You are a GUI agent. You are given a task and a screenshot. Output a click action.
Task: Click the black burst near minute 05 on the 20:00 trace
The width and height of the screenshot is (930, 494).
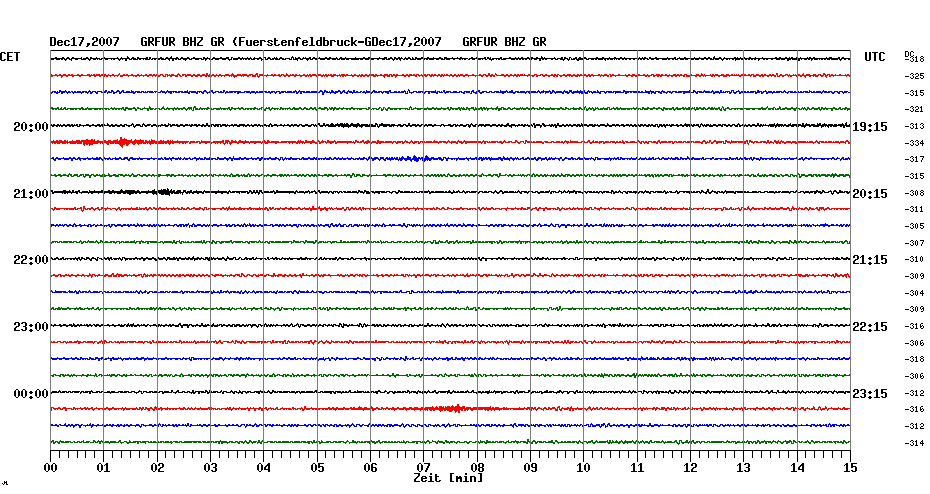347,125
